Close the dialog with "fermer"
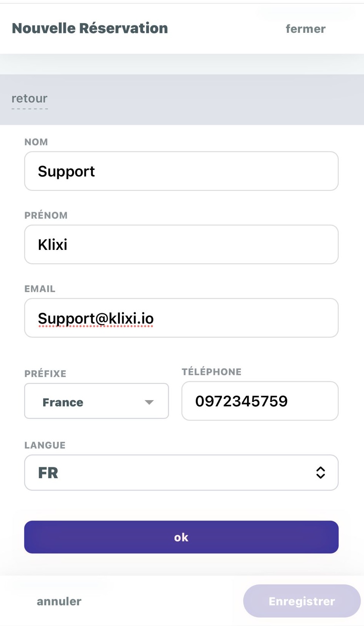Viewport: 364px width, 626px height. [305, 29]
